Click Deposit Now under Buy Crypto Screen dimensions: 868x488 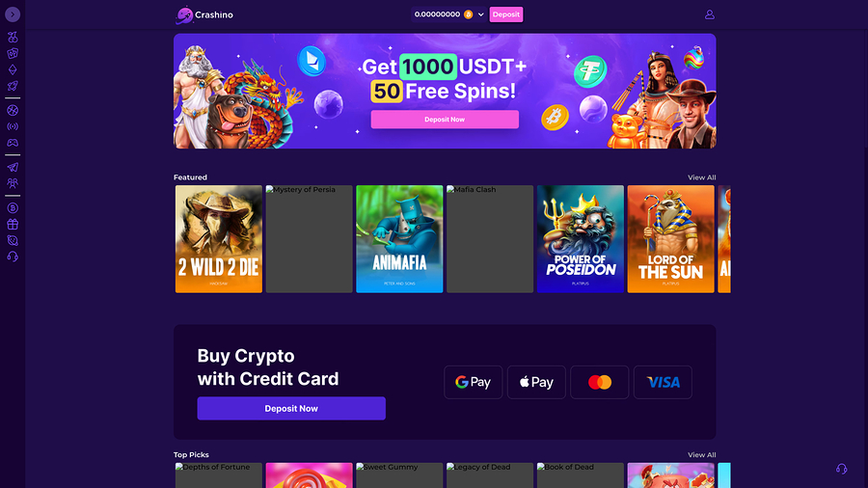point(291,408)
